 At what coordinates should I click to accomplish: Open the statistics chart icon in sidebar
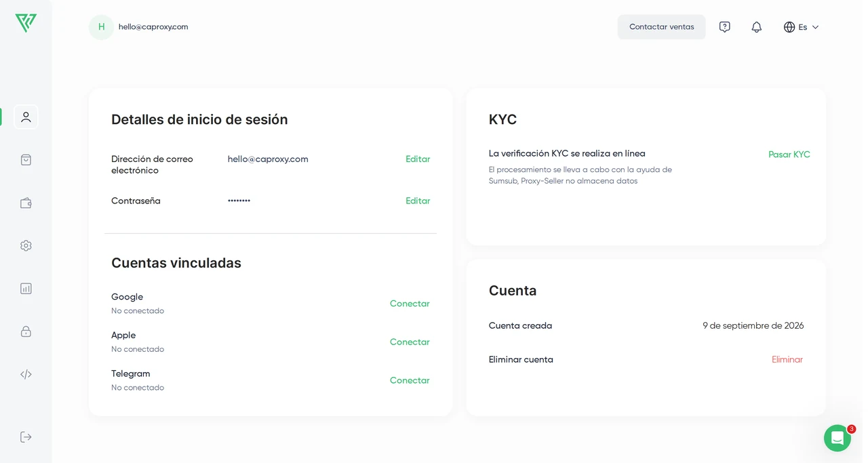(x=26, y=288)
